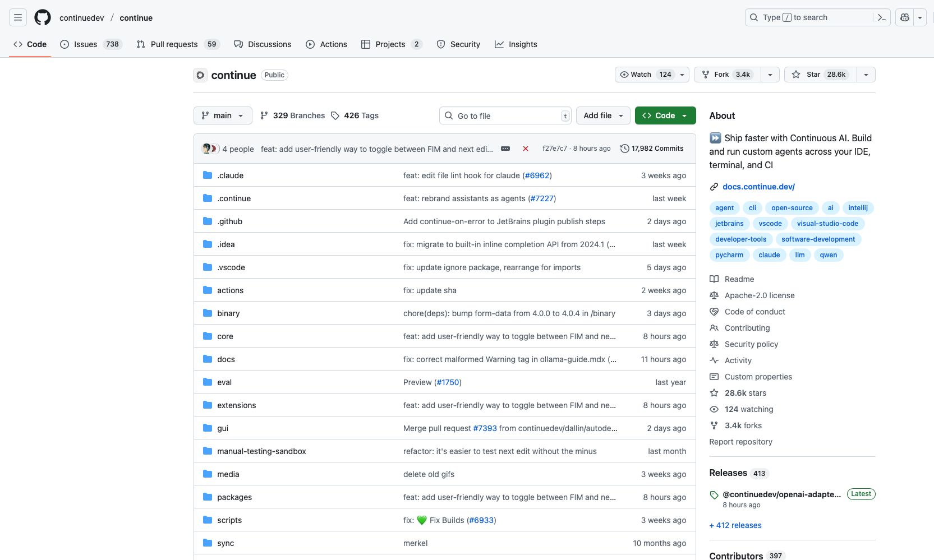This screenshot has width=934, height=560.
Task: Open the Security tab
Action: tap(458, 44)
